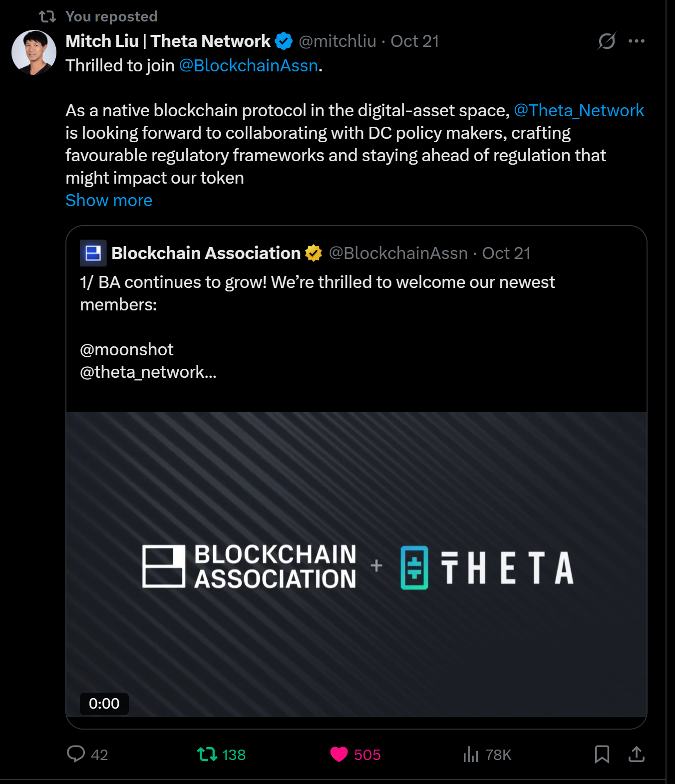This screenshot has height=784, width=675.
Task: View tweet analytics bar chart icon
Action: coord(470,754)
